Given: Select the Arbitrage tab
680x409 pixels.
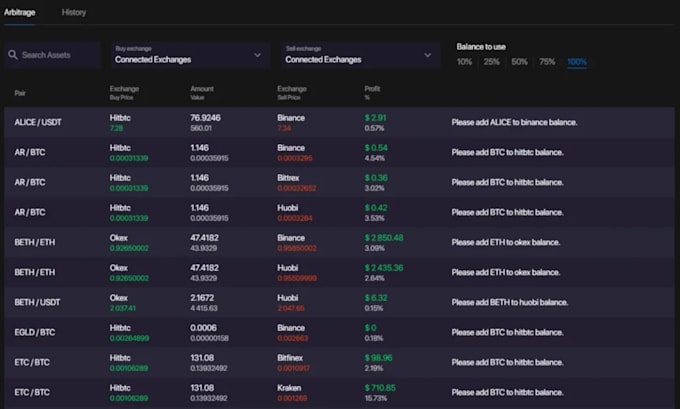Looking at the screenshot, I should tap(22, 13).
